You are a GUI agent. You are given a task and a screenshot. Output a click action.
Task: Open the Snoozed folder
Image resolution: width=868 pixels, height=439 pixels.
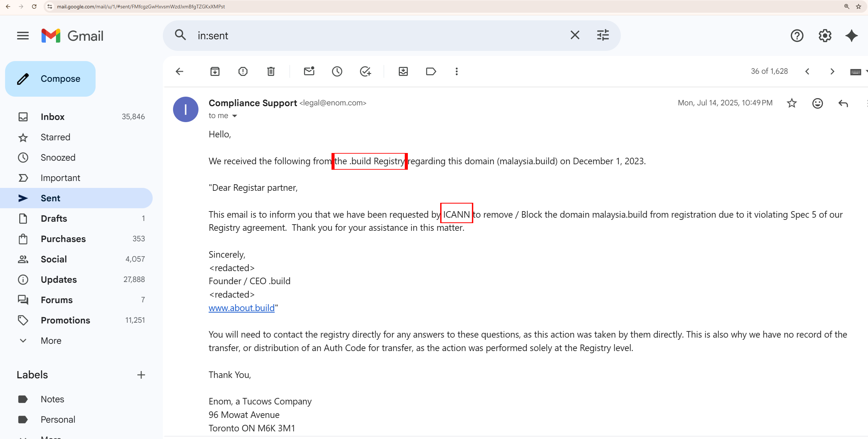(x=76, y=157)
